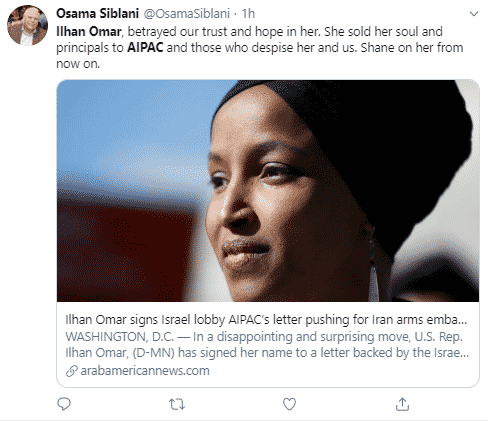Open the share tweet icon

402,404
